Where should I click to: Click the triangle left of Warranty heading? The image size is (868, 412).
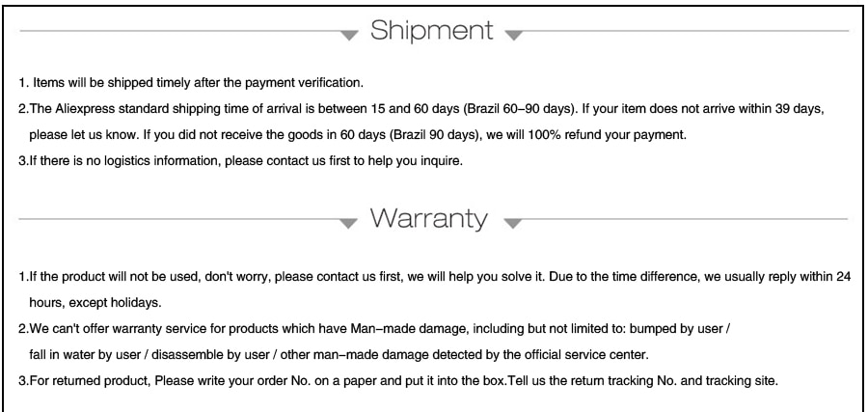348,223
